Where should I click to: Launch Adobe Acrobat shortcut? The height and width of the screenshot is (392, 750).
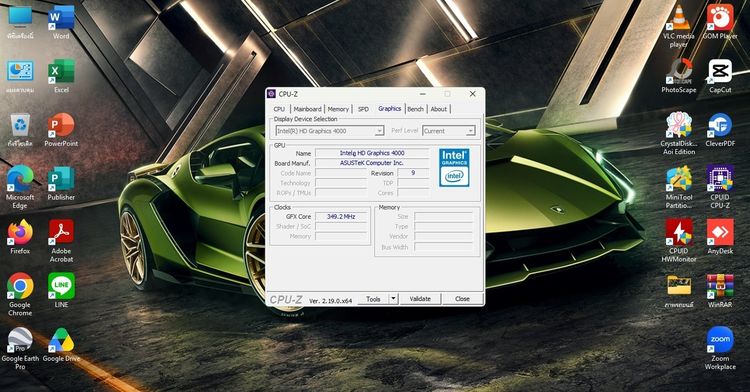point(61,241)
